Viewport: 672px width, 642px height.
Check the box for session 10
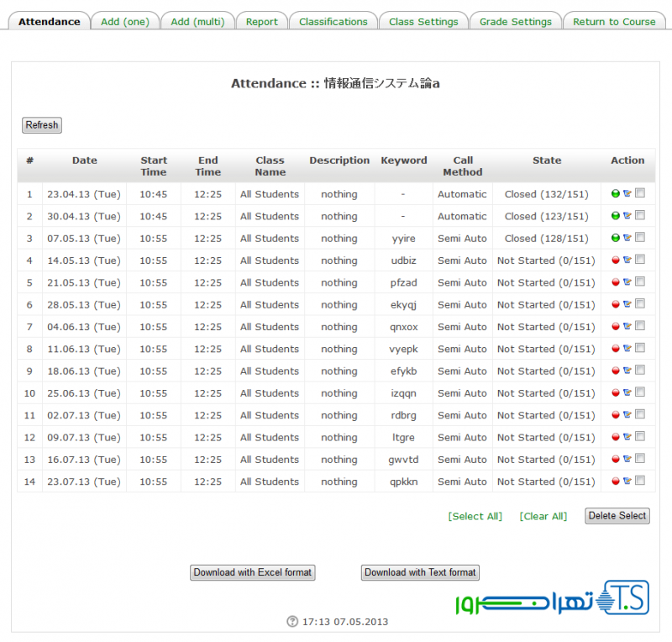tap(640, 392)
